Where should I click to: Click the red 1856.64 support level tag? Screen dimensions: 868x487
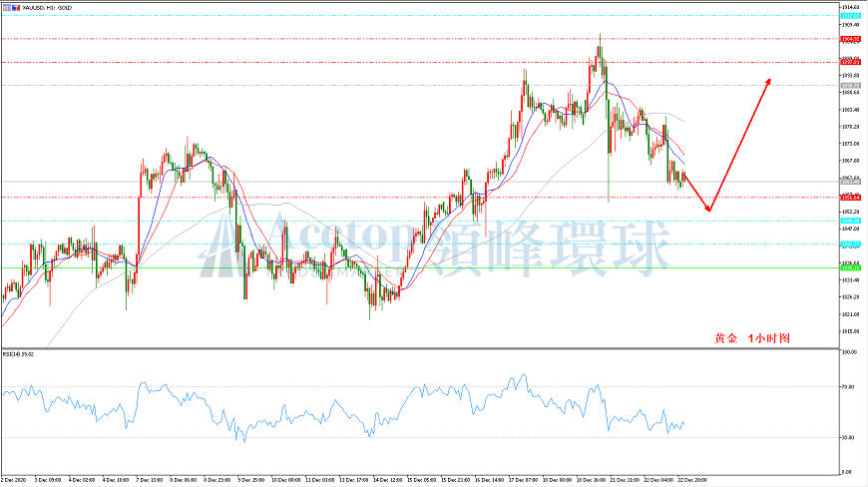tap(850, 198)
